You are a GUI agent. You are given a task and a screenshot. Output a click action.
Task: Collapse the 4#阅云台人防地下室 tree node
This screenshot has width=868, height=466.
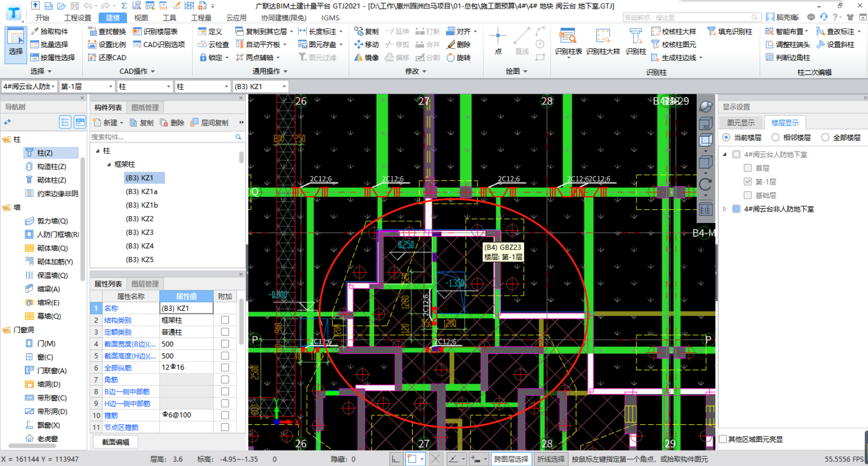(724, 154)
